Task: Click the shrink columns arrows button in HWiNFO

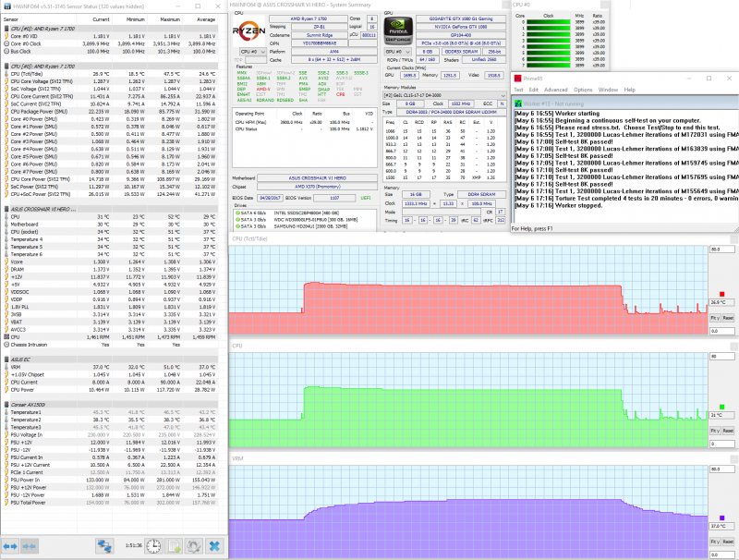Action: tap(30, 546)
